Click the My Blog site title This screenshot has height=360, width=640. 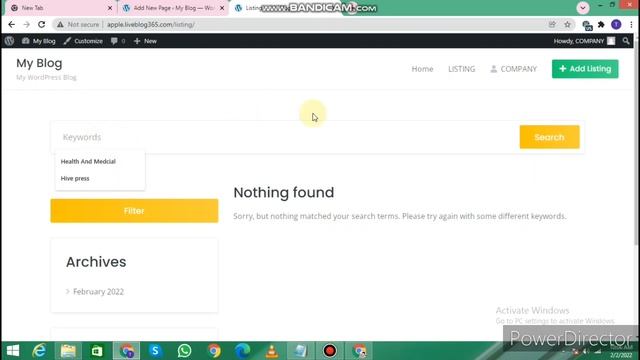[x=39, y=63]
